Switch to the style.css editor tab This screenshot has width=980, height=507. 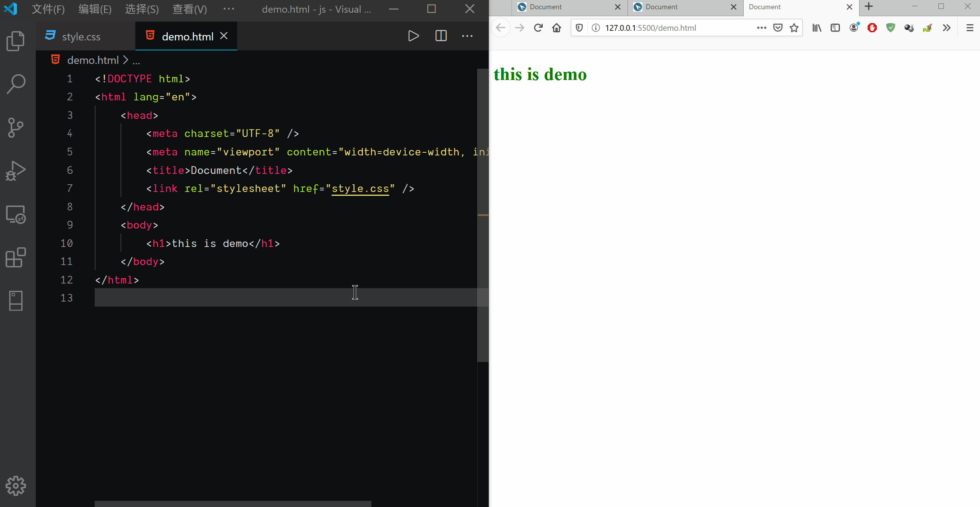click(x=81, y=37)
